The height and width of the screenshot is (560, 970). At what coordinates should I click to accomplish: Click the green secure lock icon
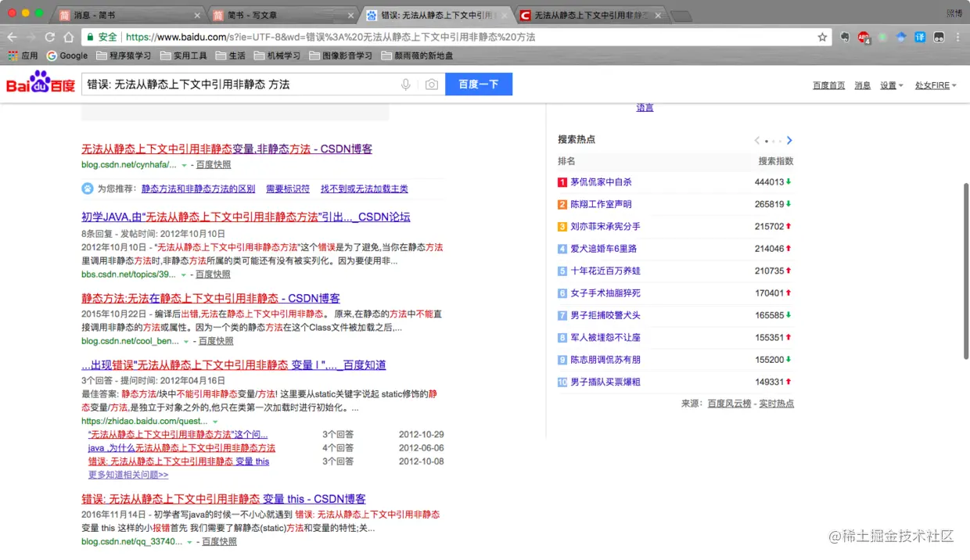click(91, 37)
